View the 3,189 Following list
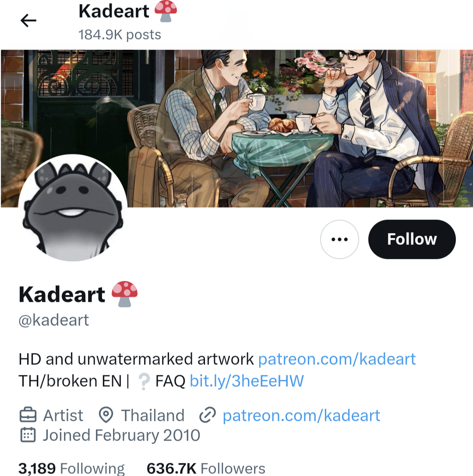Image resolution: width=473 pixels, height=476 pixels. click(x=72, y=468)
